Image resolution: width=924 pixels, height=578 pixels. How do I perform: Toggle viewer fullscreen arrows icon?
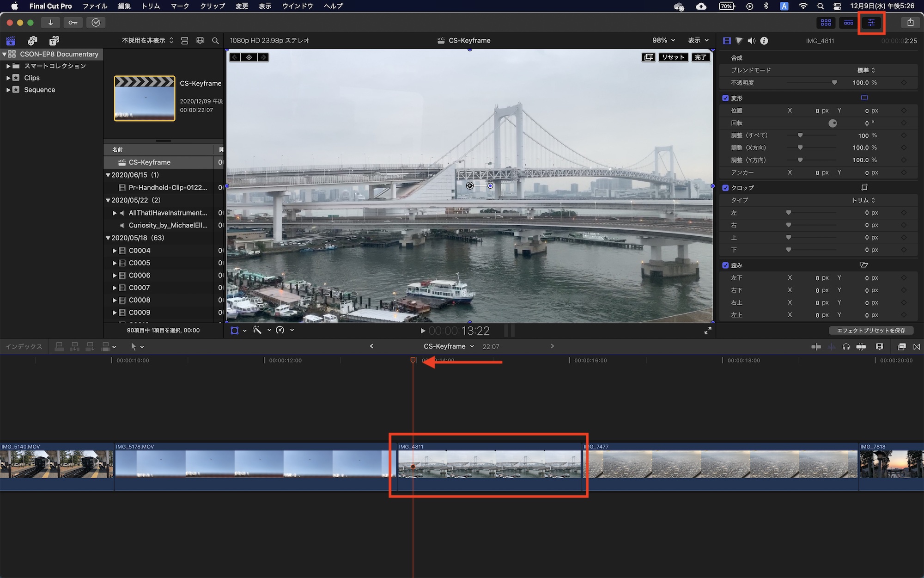(708, 330)
